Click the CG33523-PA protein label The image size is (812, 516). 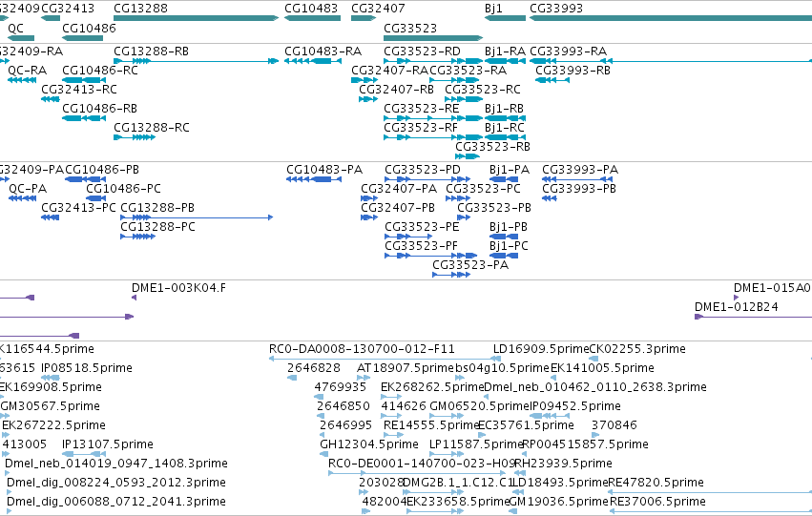point(470,265)
